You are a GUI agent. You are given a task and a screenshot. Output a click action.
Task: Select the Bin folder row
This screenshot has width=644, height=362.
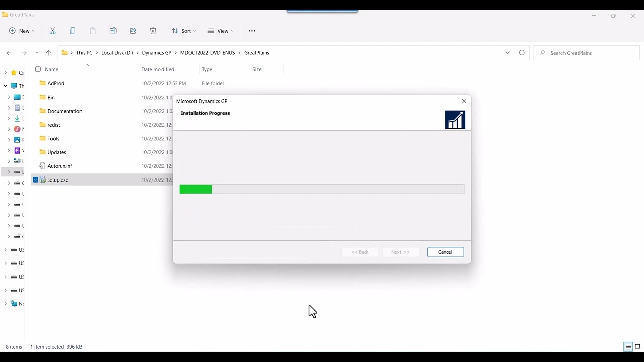click(102, 97)
